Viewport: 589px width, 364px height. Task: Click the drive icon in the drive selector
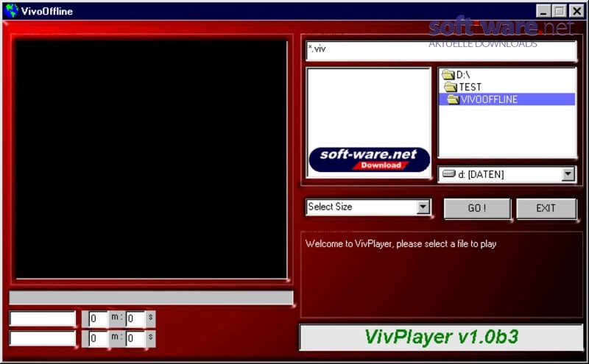[x=449, y=174]
